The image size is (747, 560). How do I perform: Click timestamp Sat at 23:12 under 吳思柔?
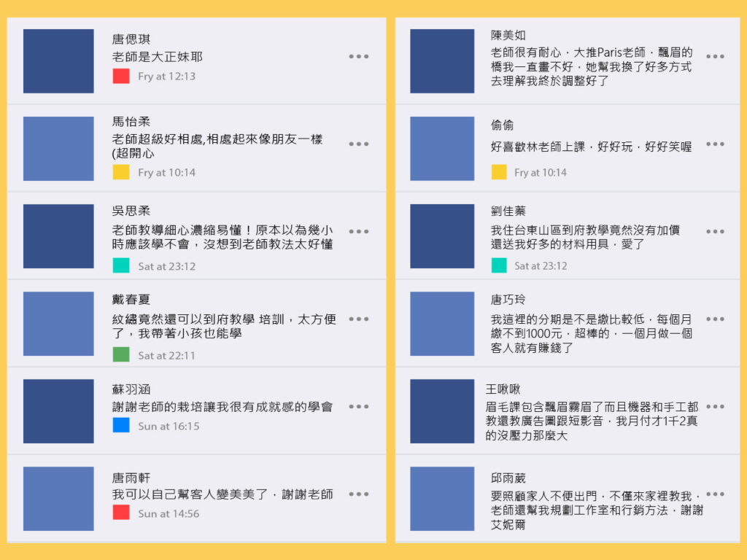coord(167,266)
